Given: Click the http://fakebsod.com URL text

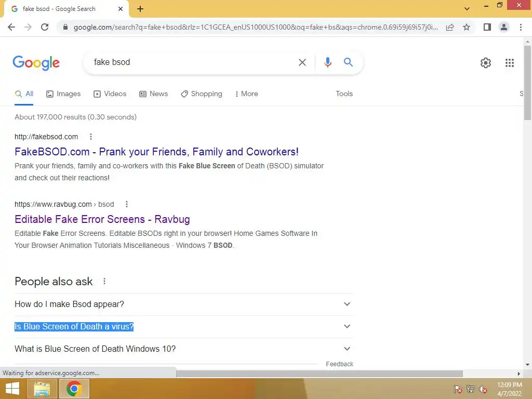Looking at the screenshot, I should coord(46,137).
